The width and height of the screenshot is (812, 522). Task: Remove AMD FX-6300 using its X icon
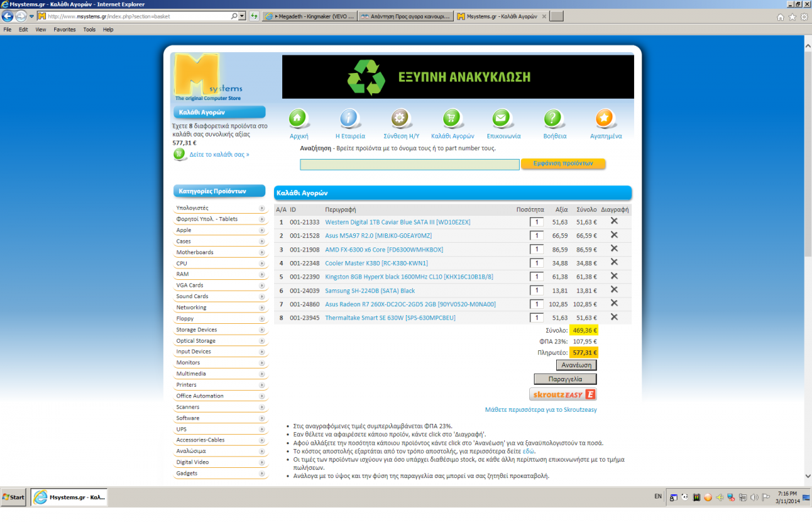coord(614,249)
